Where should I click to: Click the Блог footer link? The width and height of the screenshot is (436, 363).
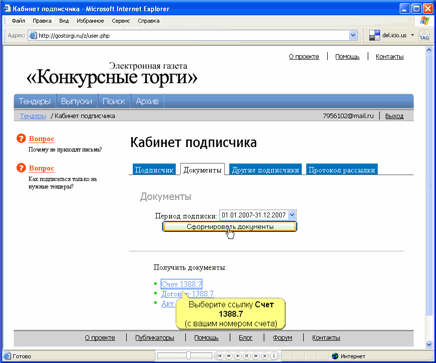pyautogui.click(x=245, y=338)
